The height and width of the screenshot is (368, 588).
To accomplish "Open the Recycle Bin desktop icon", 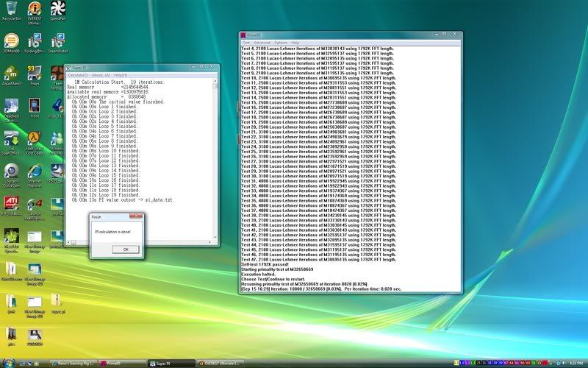I will (x=11, y=10).
